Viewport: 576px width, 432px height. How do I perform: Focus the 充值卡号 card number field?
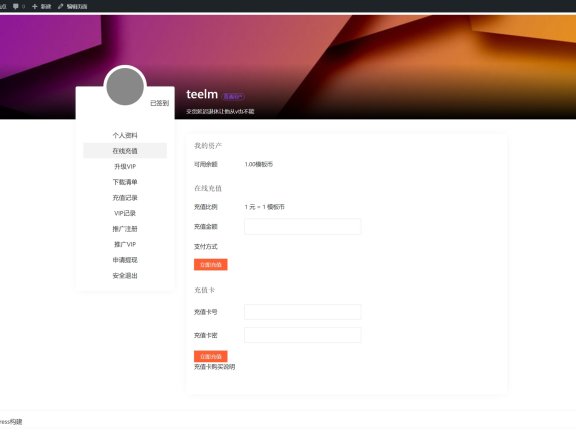(x=303, y=312)
